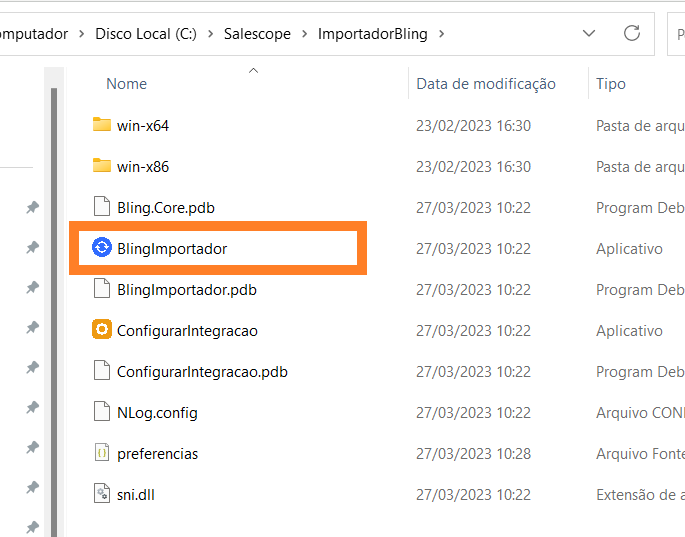Select the ConfigurarIntegracao application icon

tap(102, 329)
